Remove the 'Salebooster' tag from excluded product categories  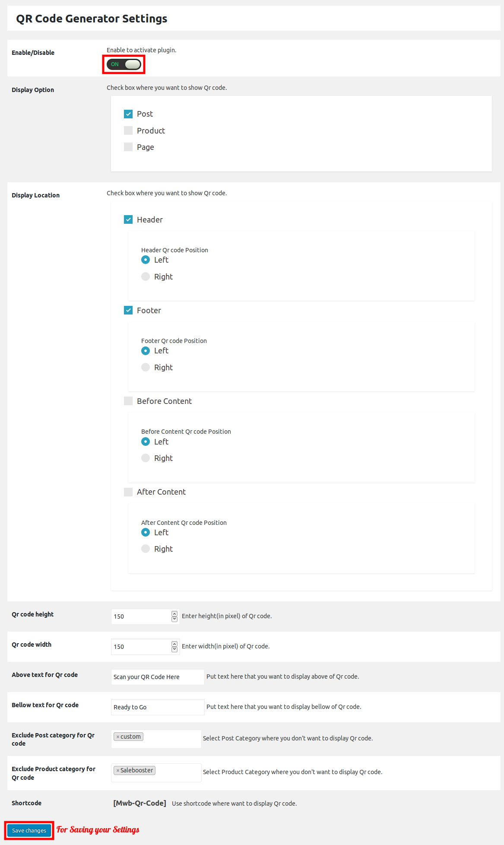(x=118, y=771)
